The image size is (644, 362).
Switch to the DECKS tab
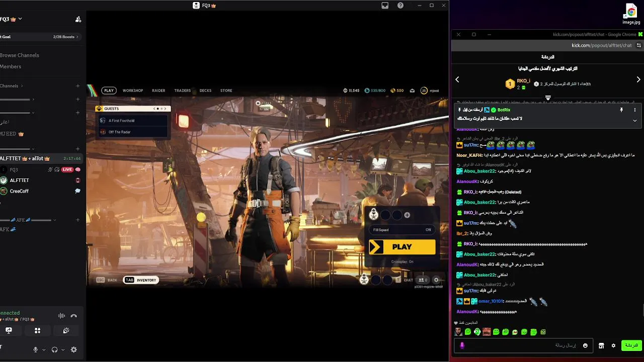click(x=205, y=90)
